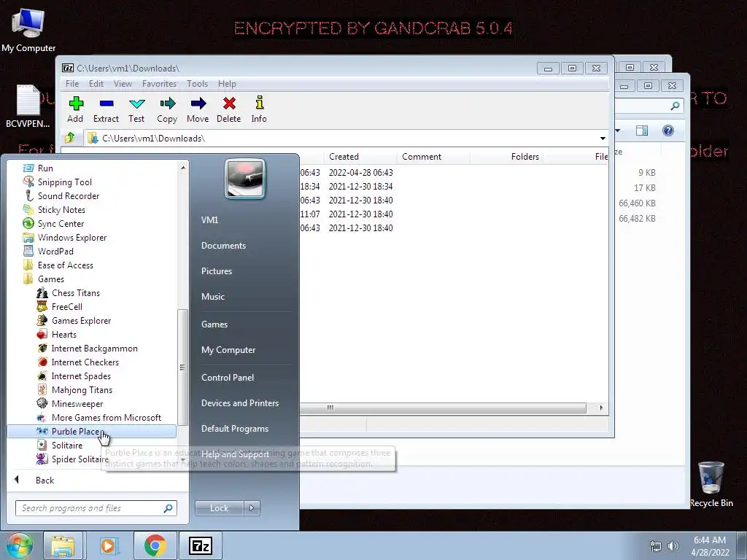Viewport: 747px width, 560px height.
Task: Open Devices and Printers
Action: click(239, 402)
